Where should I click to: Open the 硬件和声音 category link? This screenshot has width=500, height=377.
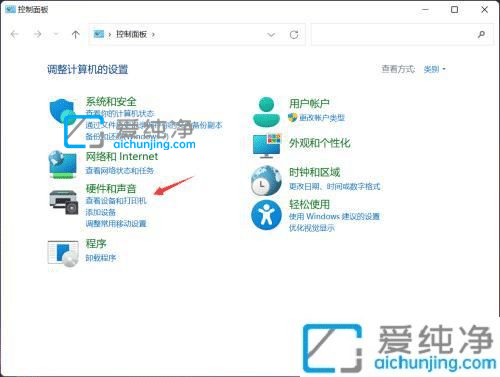tap(111, 189)
